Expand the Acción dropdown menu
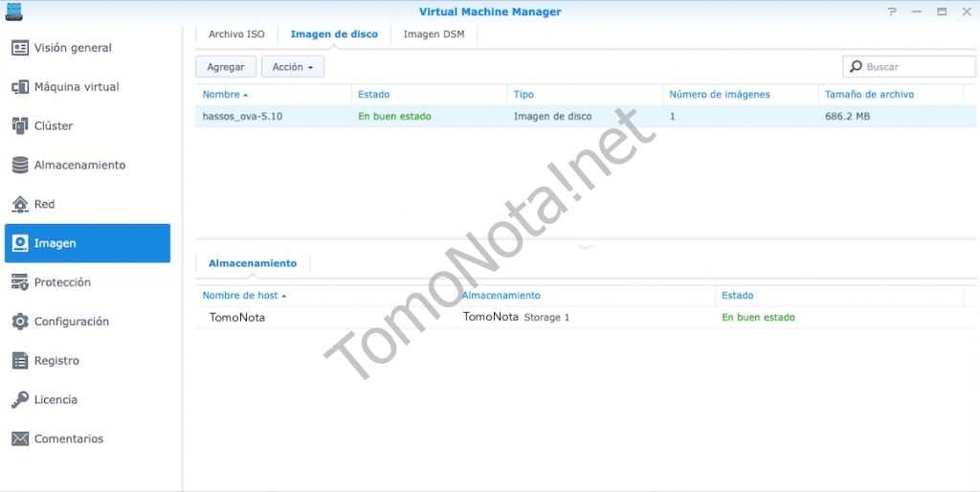The width and height of the screenshot is (980, 492). pos(293,67)
